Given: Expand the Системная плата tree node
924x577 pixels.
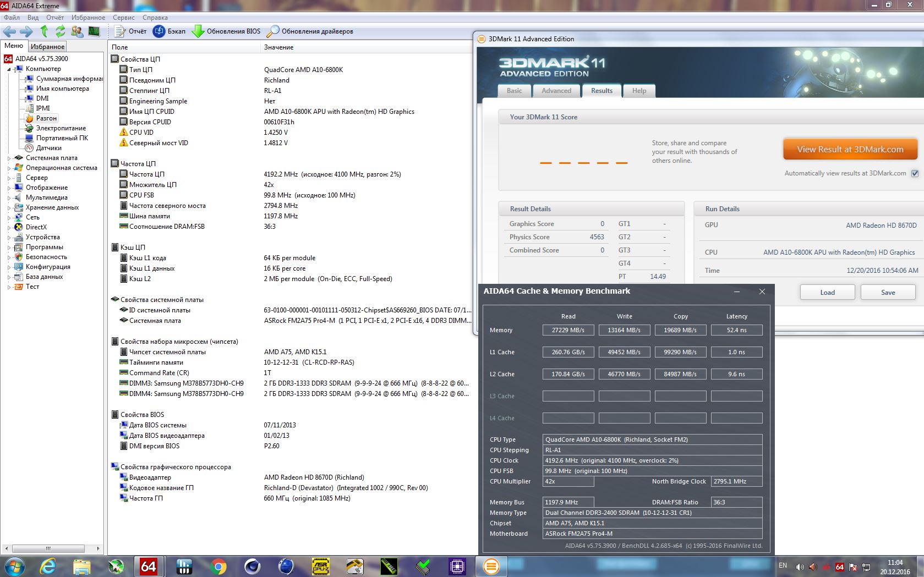Looking at the screenshot, I should click(x=9, y=158).
